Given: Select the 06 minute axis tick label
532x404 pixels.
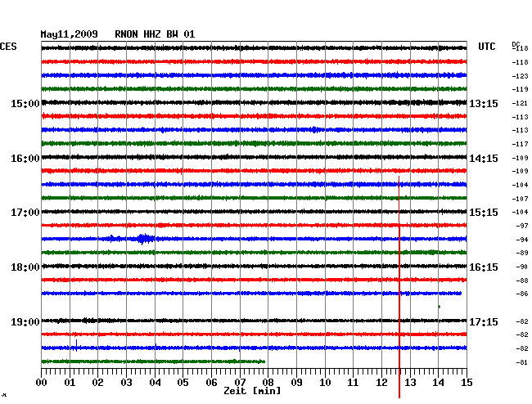Looking at the screenshot, I should pyautogui.click(x=211, y=382).
